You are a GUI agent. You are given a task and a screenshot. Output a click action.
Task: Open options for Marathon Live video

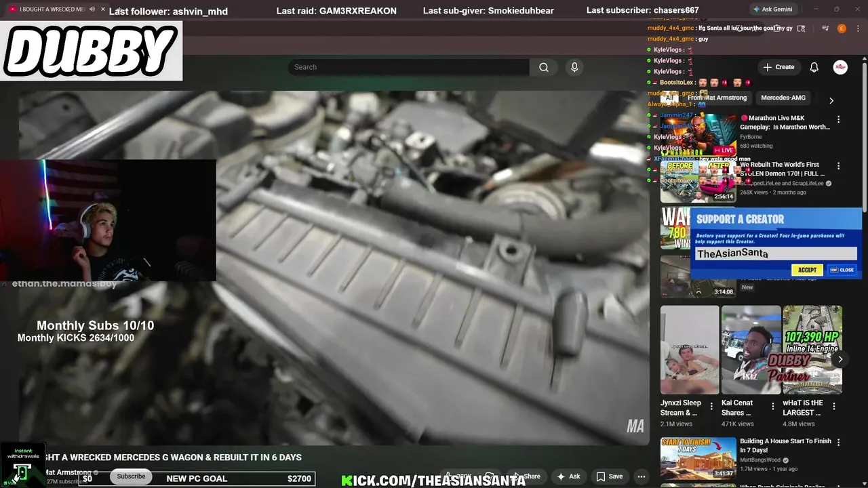coord(838,119)
